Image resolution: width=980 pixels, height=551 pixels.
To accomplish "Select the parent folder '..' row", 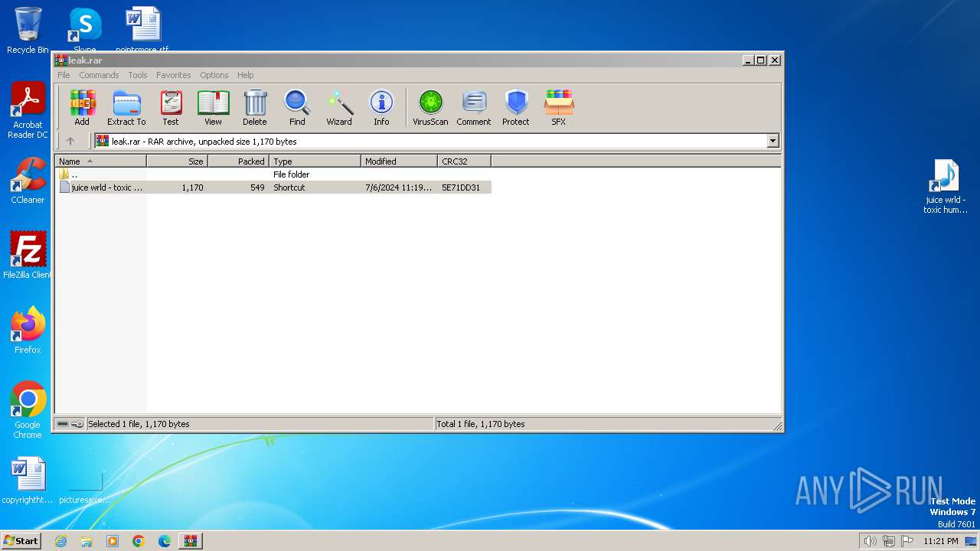I will tap(273, 174).
